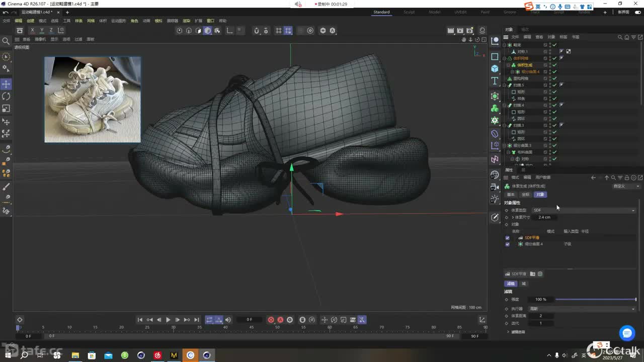Toggle enable check for 细分曲面.3 object

(x=554, y=145)
